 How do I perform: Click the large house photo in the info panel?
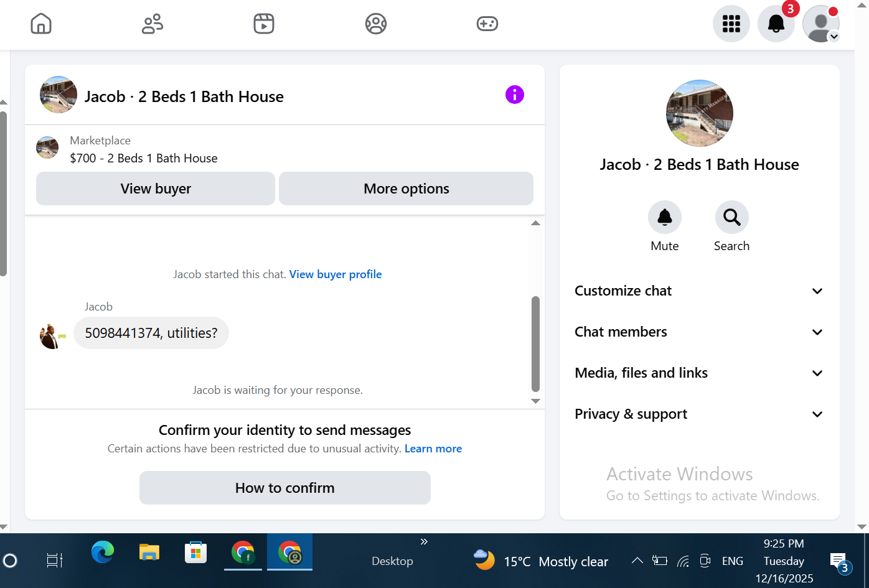700,113
